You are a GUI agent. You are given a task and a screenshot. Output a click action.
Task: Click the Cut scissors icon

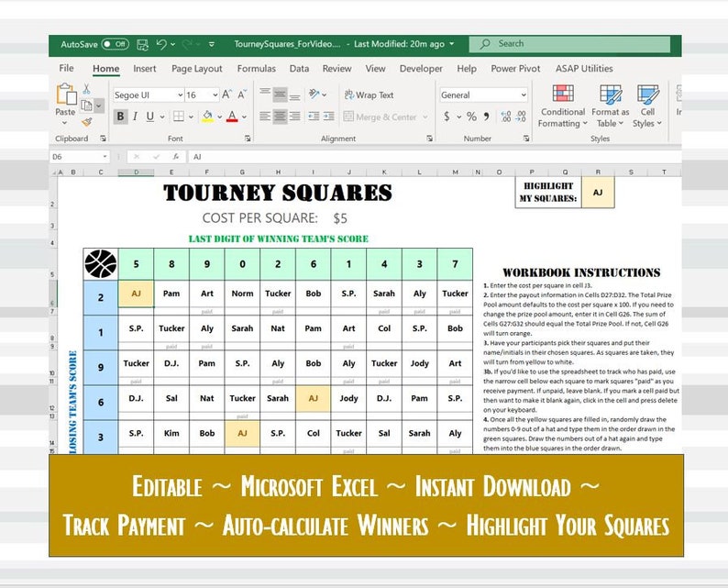86,89
